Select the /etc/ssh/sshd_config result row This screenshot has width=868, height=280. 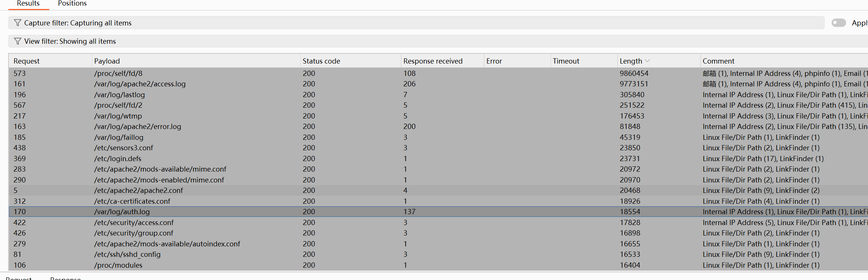coord(127,255)
